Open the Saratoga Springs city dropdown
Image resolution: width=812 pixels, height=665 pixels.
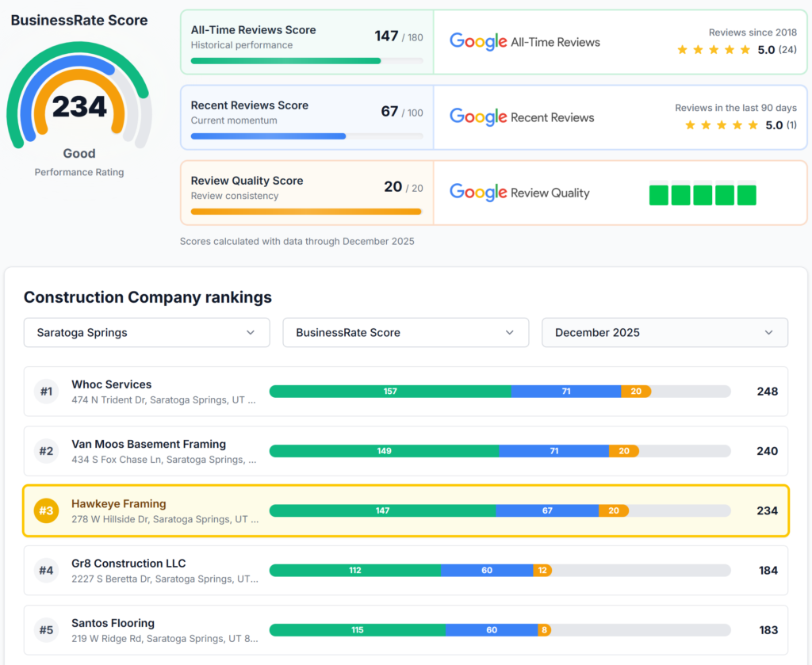coord(147,333)
